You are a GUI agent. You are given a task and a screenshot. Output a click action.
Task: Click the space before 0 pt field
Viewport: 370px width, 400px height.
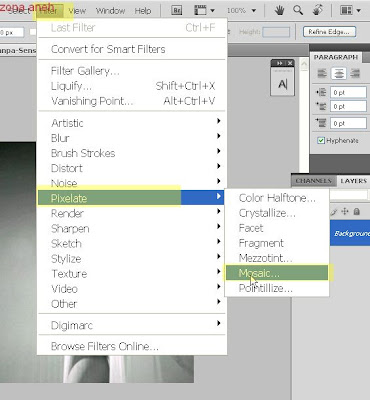[x=348, y=123]
